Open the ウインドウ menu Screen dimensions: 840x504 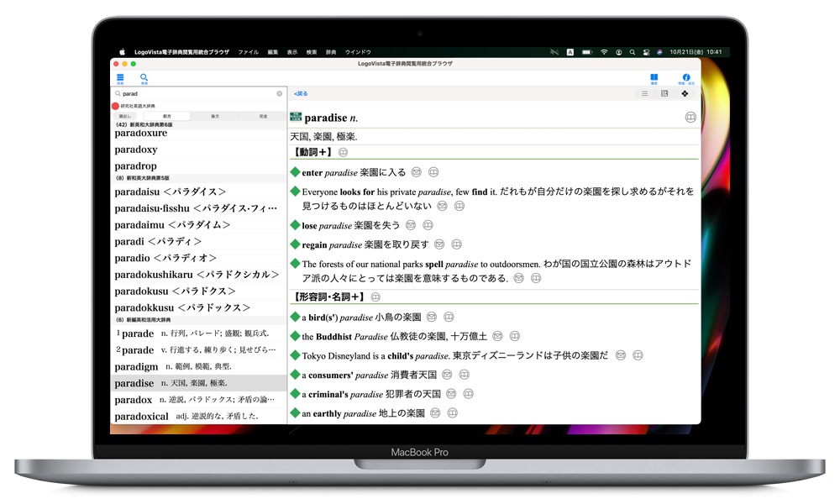pos(358,52)
